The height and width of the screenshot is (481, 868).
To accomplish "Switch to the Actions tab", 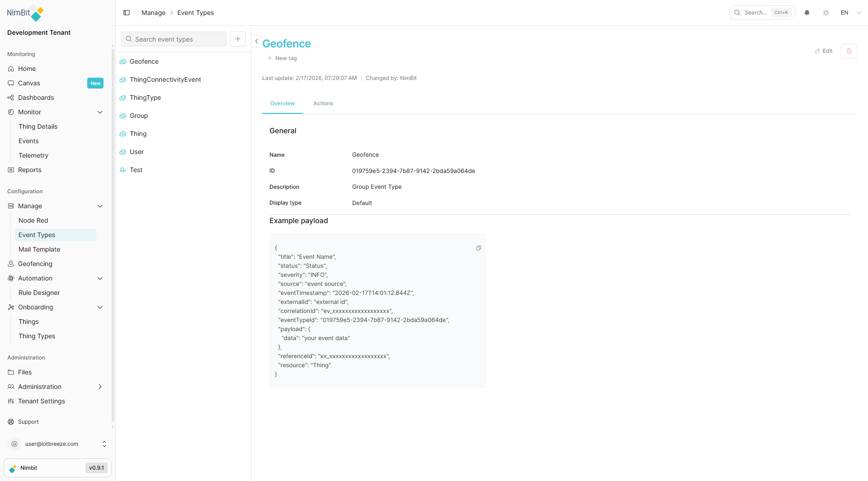I will [323, 103].
